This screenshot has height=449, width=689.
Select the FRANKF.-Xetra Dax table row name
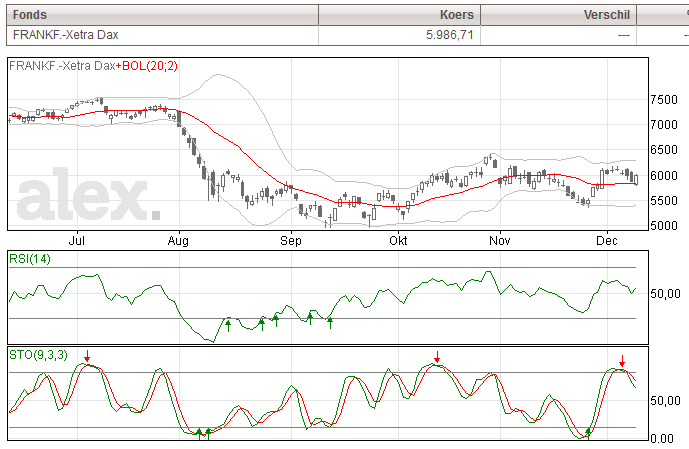(65, 35)
